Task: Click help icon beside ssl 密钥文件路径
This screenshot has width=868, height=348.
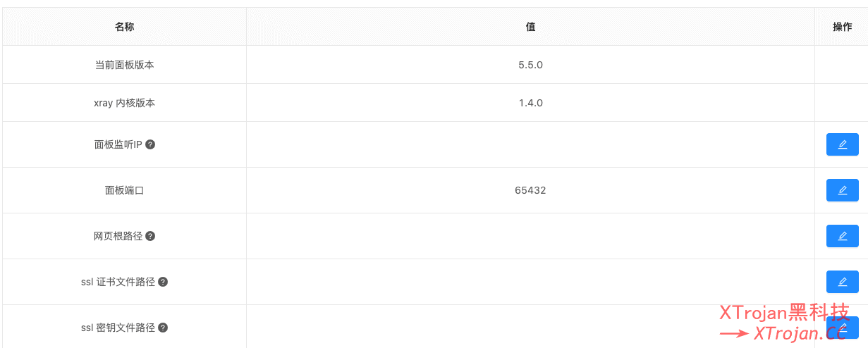Action: click(x=163, y=328)
